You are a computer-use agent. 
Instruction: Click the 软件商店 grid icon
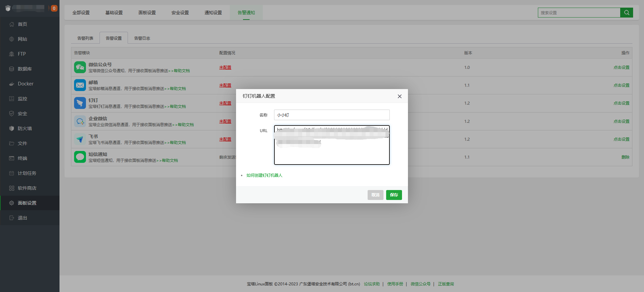(12, 188)
